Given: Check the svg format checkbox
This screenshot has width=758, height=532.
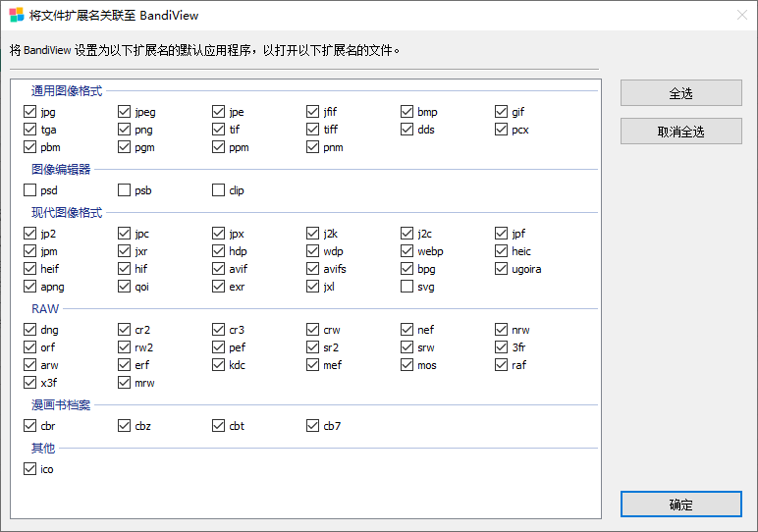Looking at the screenshot, I should tap(407, 287).
